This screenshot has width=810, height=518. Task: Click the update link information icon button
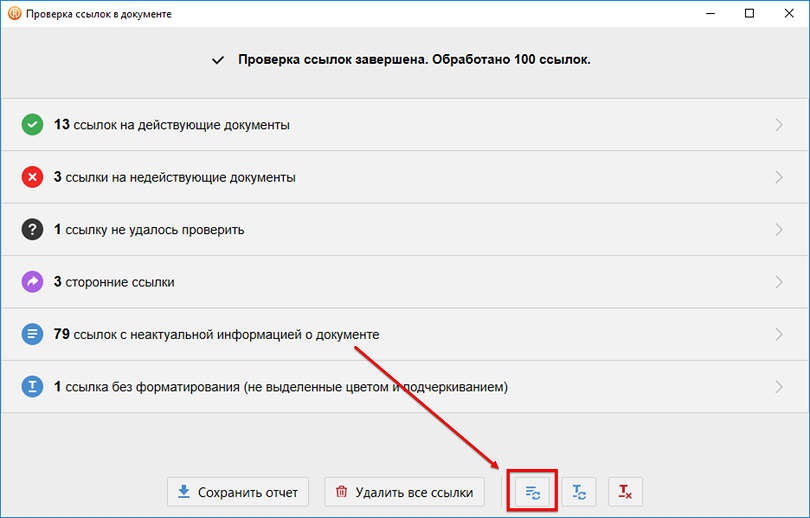point(532,492)
